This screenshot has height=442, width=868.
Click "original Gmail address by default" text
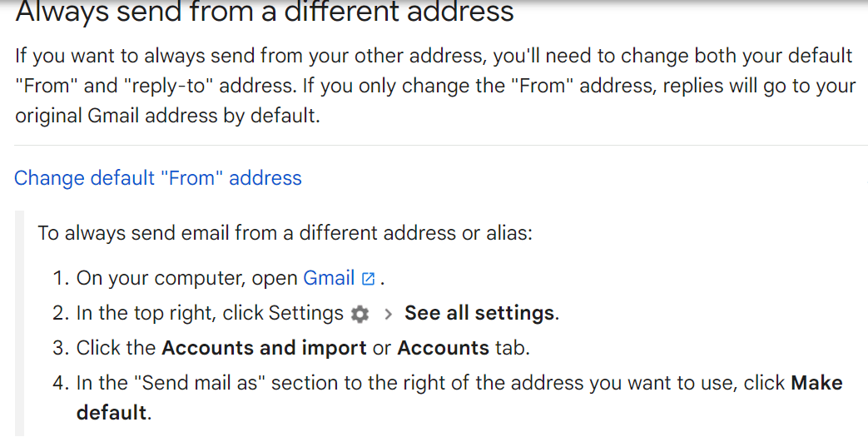tap(166, 116)
